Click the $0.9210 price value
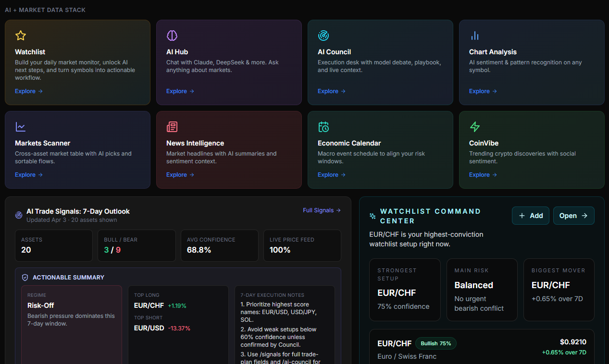This screenshot has height=364, width=609. tap(573, 342)
